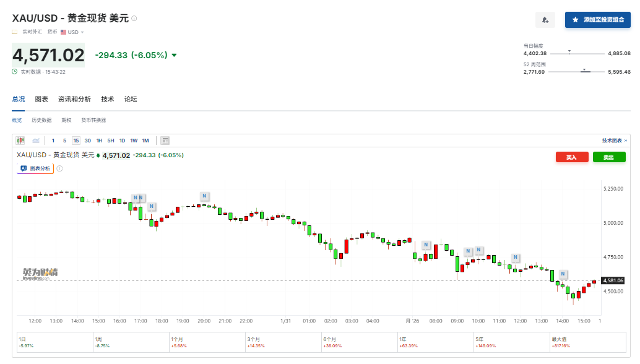Click the N news marker near 20:00
This screenshot has width=640, height=364.
[x=204, y=196]
